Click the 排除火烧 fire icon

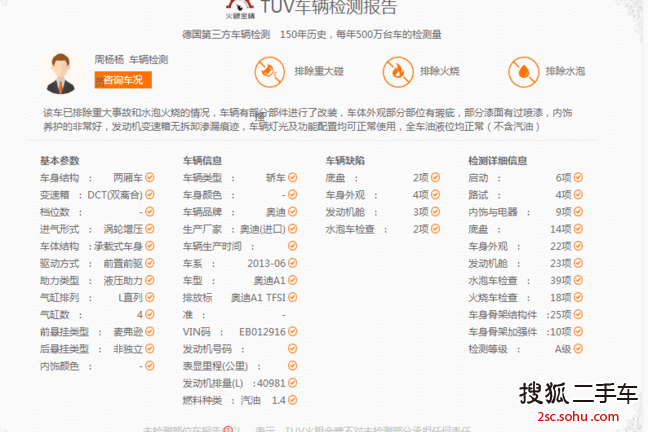click(398, 72)
